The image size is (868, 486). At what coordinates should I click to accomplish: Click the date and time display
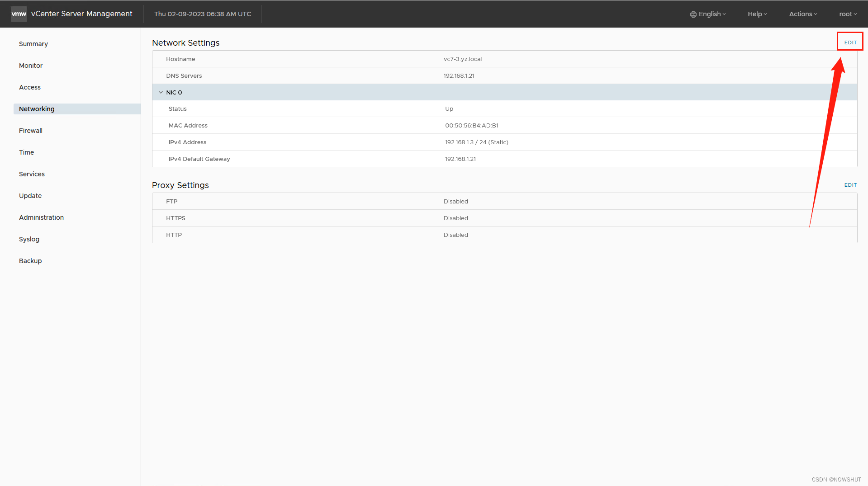[x=203, y=14]
